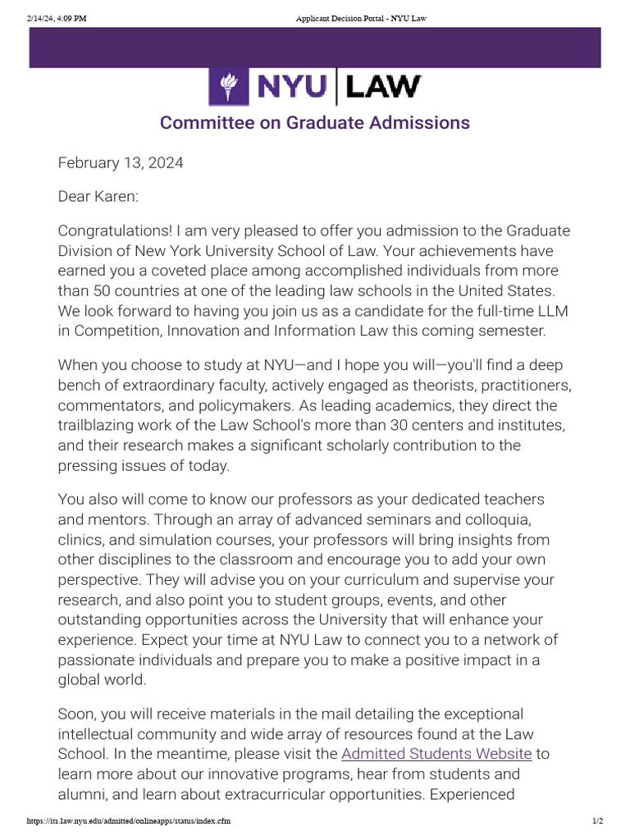
Task: Click the 2/14/24, 4:09 PM timestamp
Action: 56,19
